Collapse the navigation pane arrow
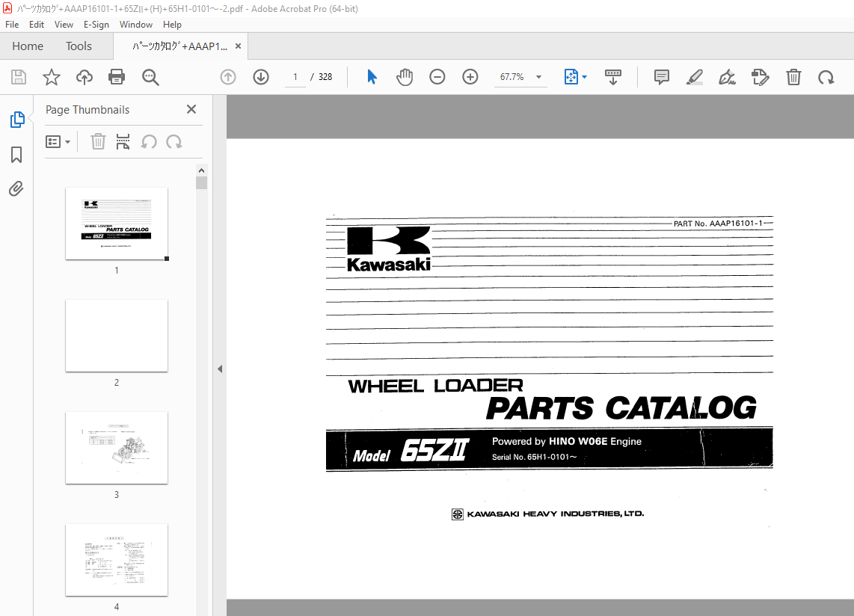The image size is (854, 616). pyautogui.click(x=220, y=369)
